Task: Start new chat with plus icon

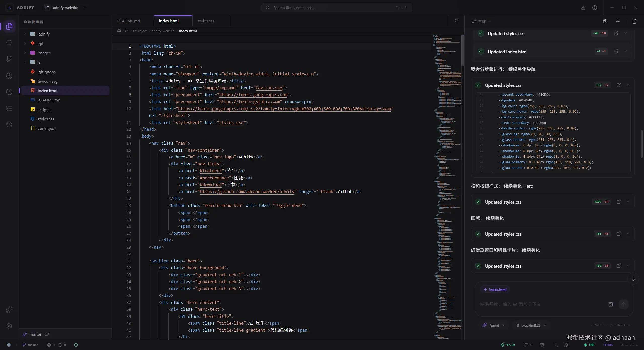Action: tap(618, 21)
